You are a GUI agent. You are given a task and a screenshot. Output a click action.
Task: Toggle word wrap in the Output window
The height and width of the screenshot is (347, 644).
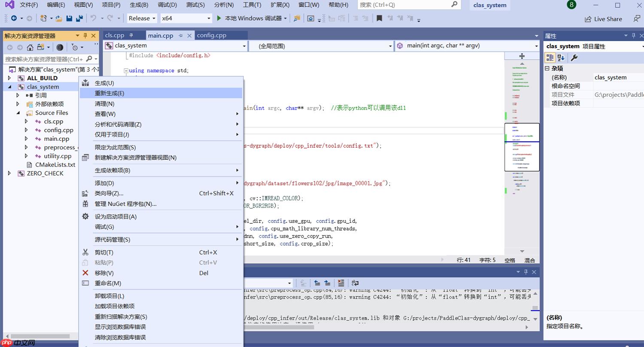click(x=355, y=283)
